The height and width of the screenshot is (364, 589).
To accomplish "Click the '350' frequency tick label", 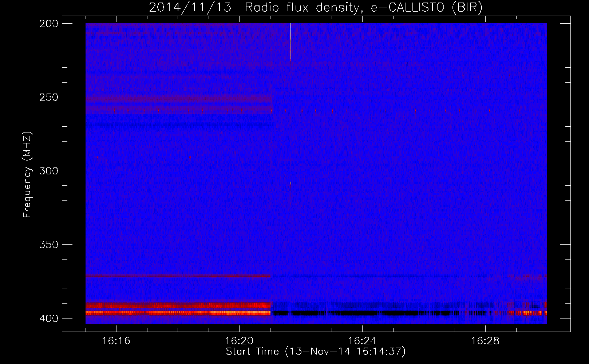I will 49,245.
